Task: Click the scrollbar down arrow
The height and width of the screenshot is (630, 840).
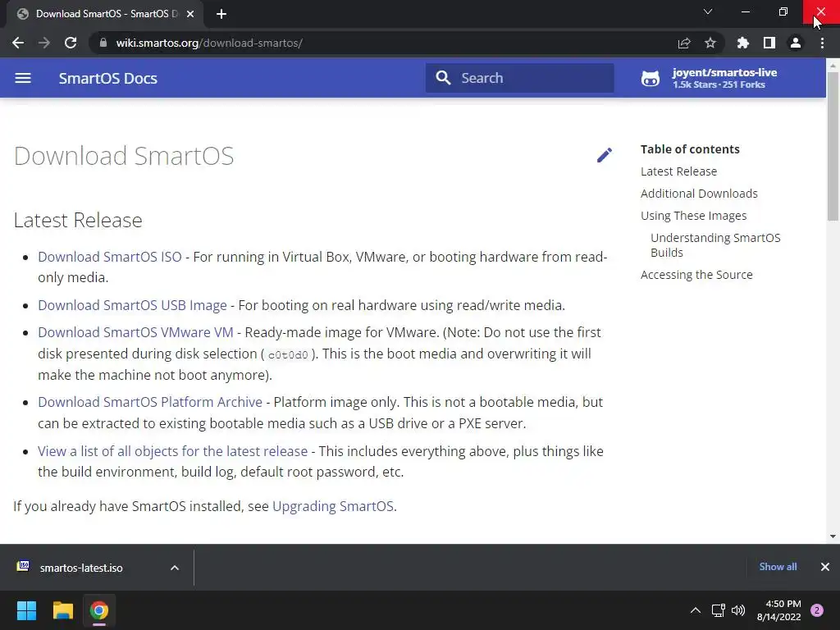Action: pyautogui.click(x=833, y=536)
